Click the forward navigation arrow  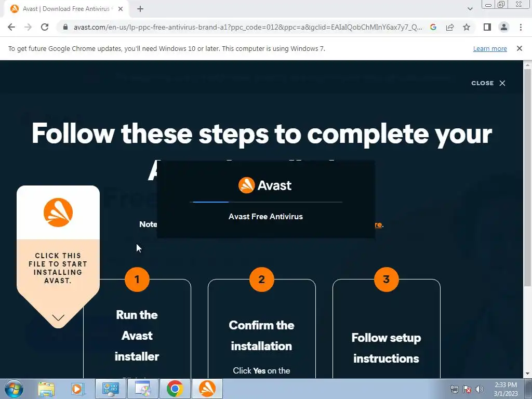28,27
